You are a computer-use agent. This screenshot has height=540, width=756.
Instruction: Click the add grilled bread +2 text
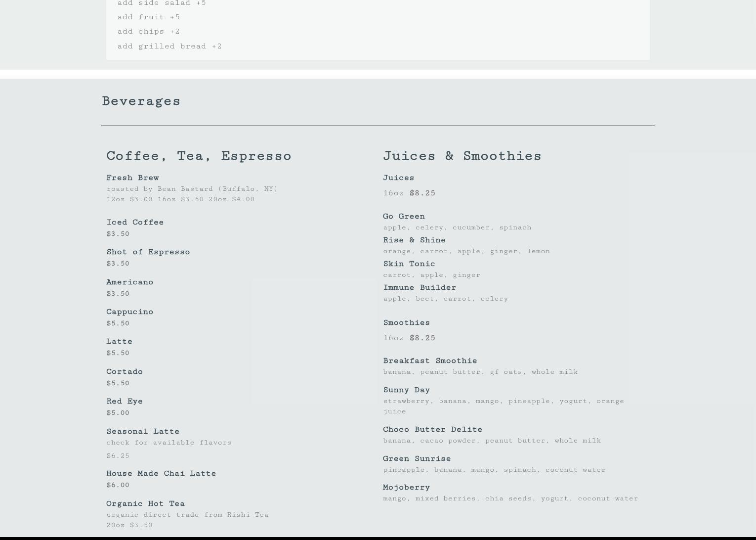(169, 46)
